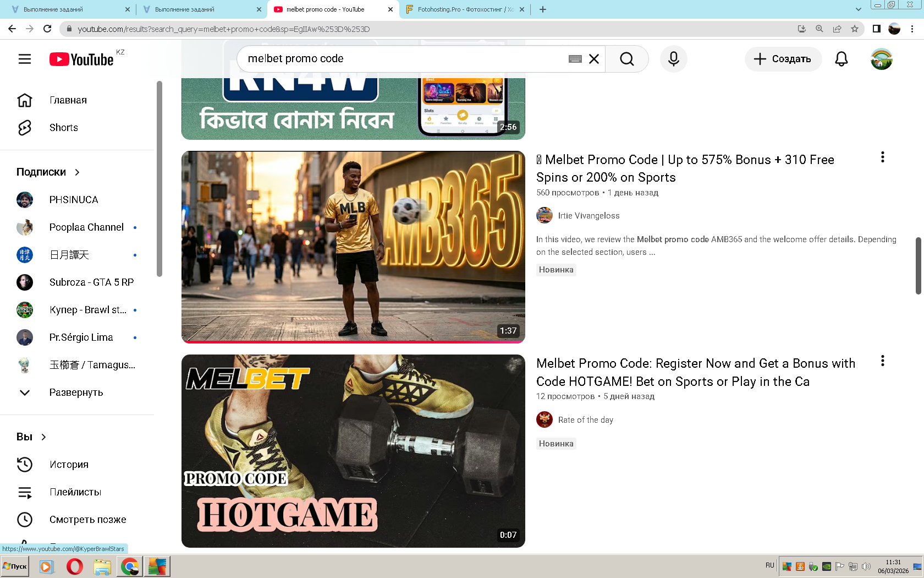Click the sidebar scrollbar thumb

(159, 179)
